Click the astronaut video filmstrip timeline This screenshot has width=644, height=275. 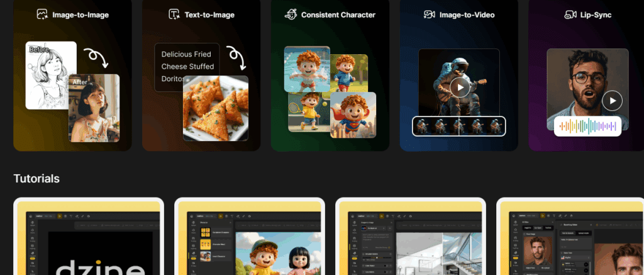tap(459, 126)
